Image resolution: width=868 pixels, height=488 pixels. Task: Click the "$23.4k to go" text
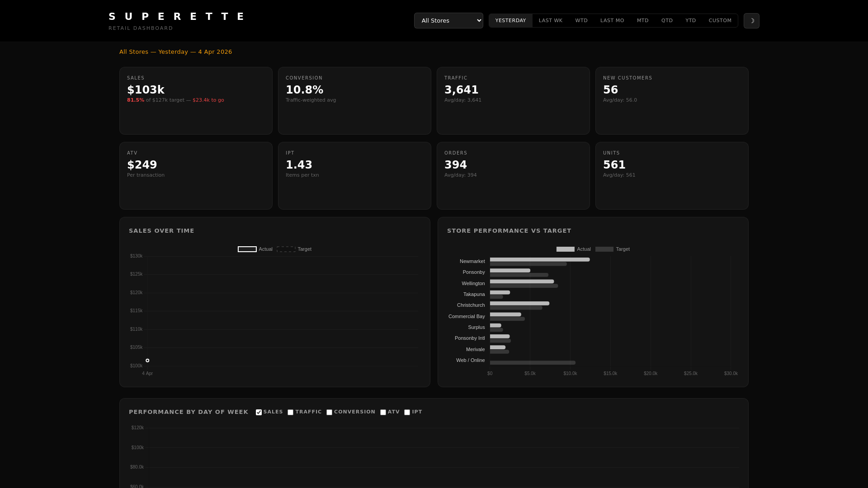tap(208, 100)
